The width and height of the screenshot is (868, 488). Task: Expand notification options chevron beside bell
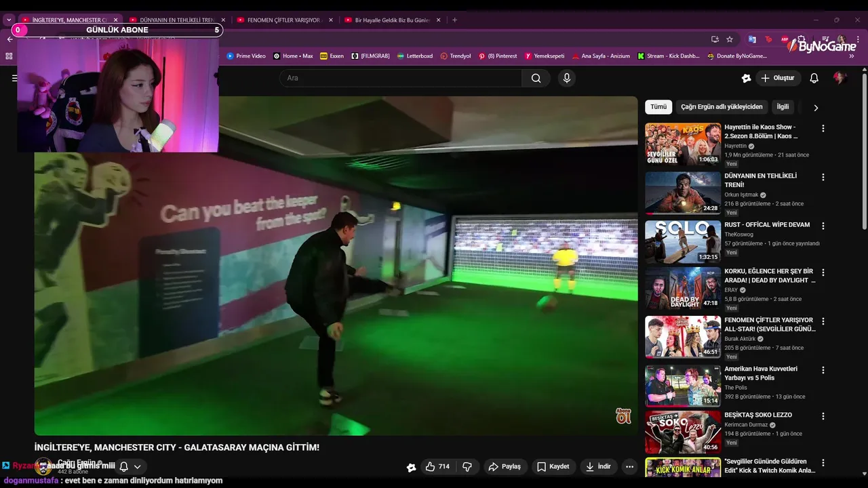pos(137,466)
